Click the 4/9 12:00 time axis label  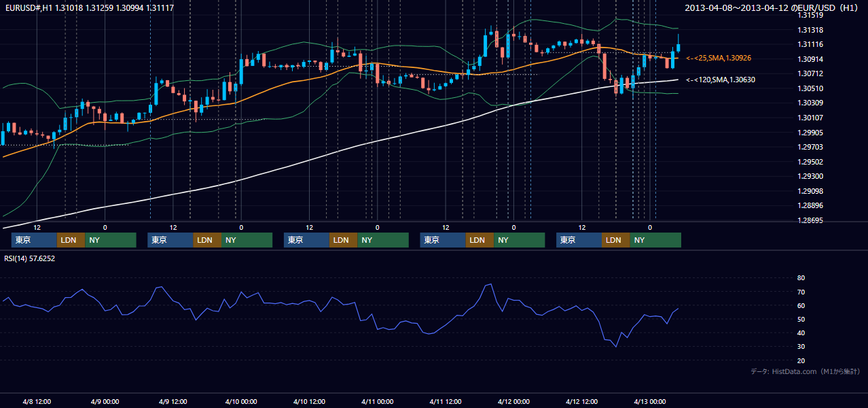click(173, 401)
